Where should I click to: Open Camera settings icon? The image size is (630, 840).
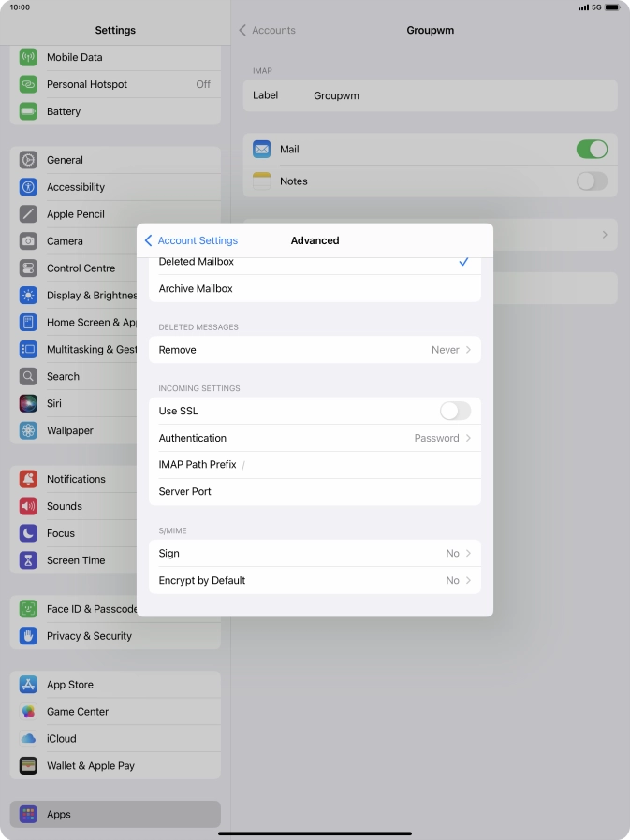click(x=29, y=241)
